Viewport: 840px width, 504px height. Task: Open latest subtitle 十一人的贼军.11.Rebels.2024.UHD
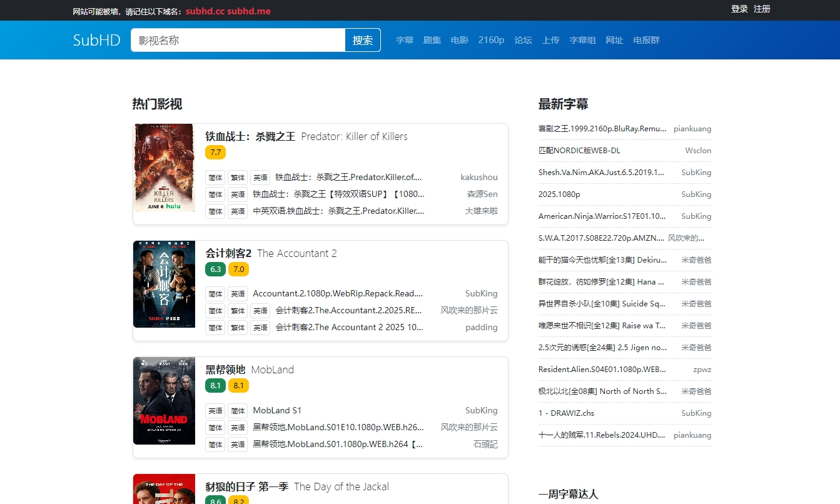(602, 435)
